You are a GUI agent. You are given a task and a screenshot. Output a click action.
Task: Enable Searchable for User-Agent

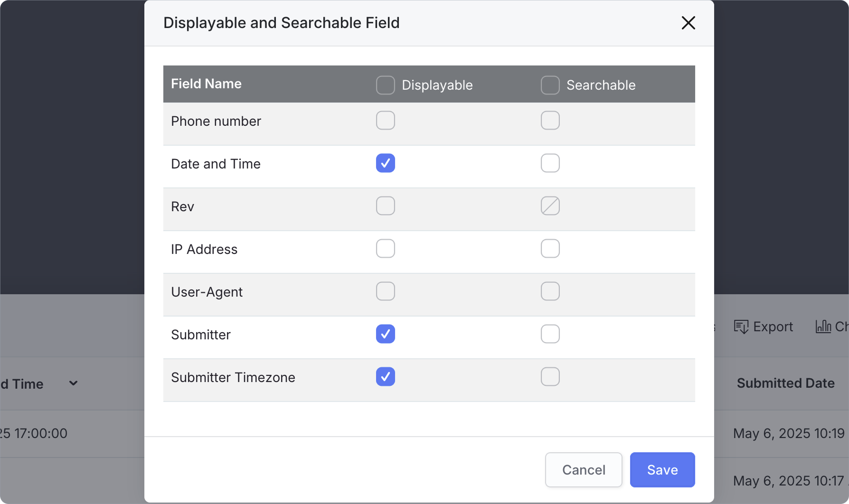coord(550,291)
